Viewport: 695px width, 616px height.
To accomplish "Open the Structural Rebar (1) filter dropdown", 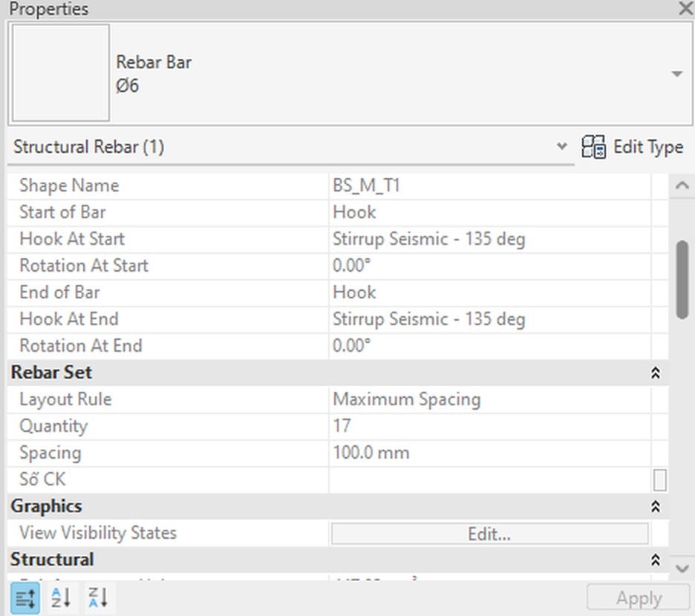I will point(561,146).
